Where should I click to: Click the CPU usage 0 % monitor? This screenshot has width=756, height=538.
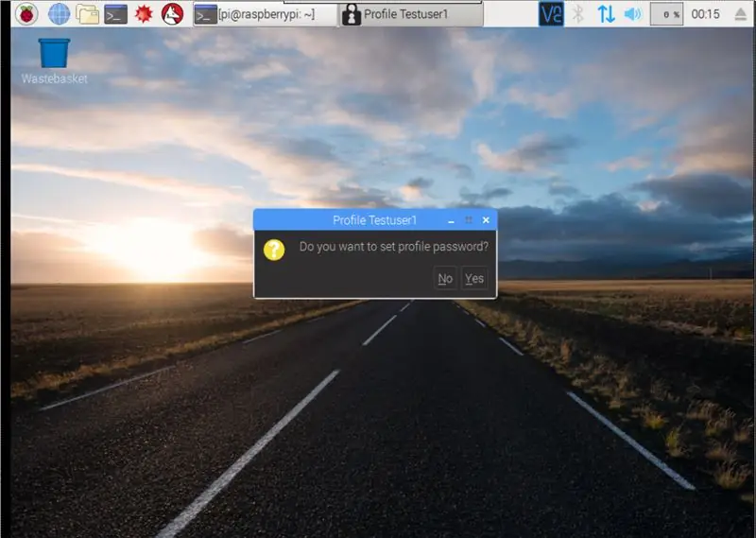pyautogui.click(x=667, y=14)
